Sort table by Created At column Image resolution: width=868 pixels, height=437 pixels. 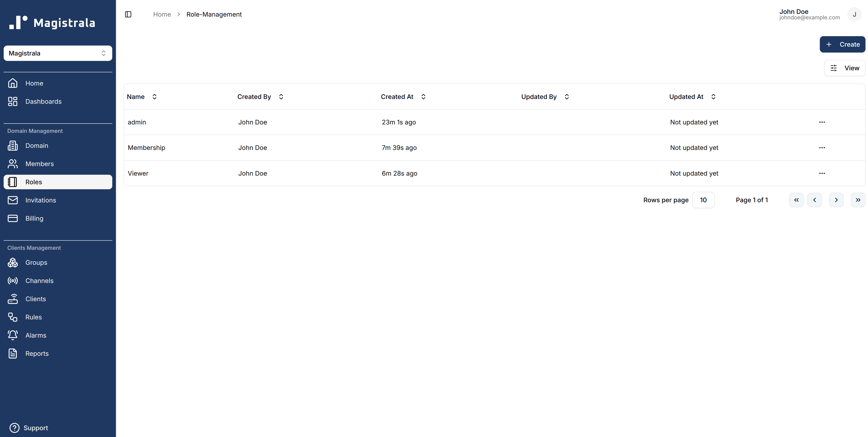point(403,97)
